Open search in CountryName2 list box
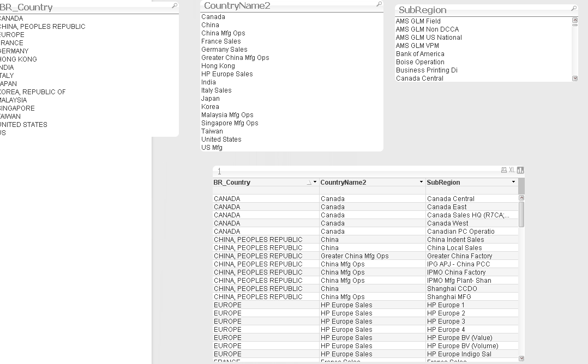 pyautogui.click(x=379, y=4)
